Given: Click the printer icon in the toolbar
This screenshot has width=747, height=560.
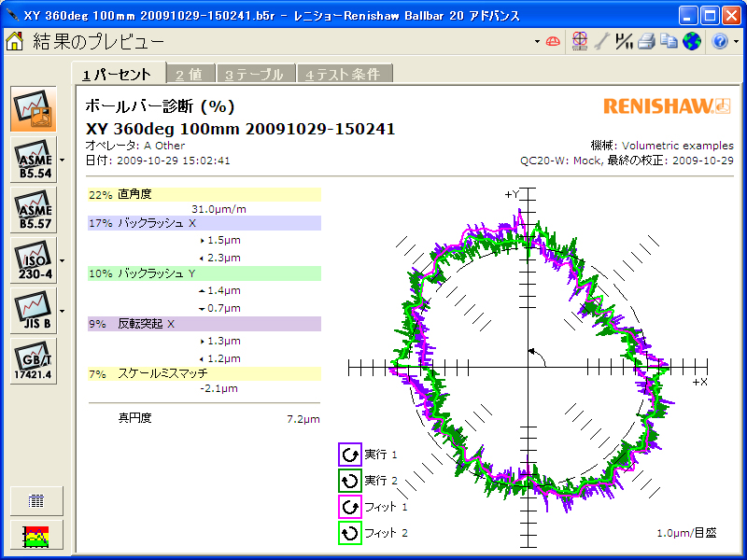Looking at the screenshot, I should tap(646, 41).
